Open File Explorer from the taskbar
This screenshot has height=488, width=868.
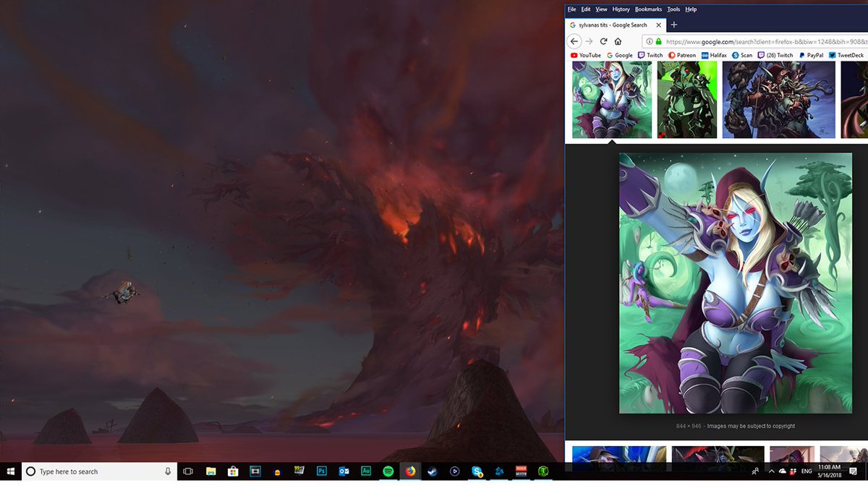[210, 471]
